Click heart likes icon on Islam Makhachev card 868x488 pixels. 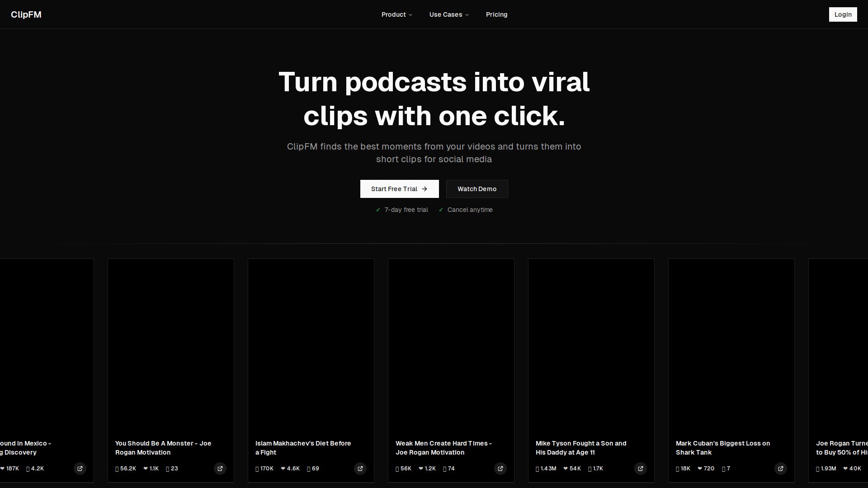(x=283, y=469)
